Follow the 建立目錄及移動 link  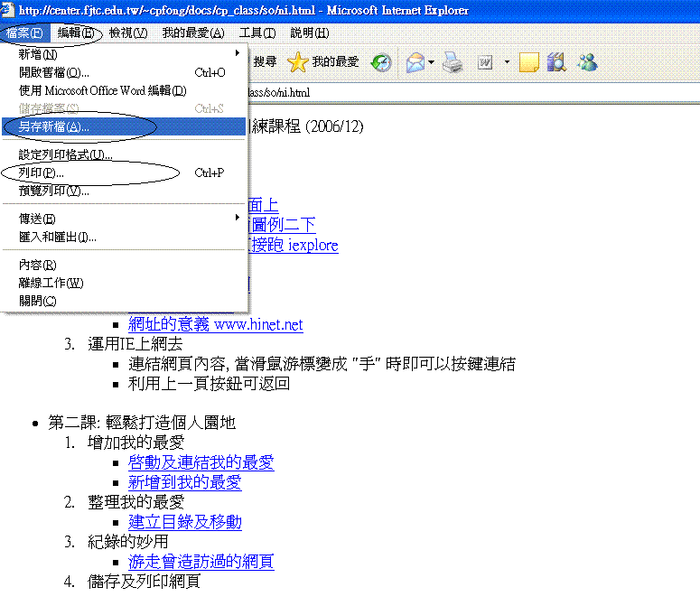(185, 522)
